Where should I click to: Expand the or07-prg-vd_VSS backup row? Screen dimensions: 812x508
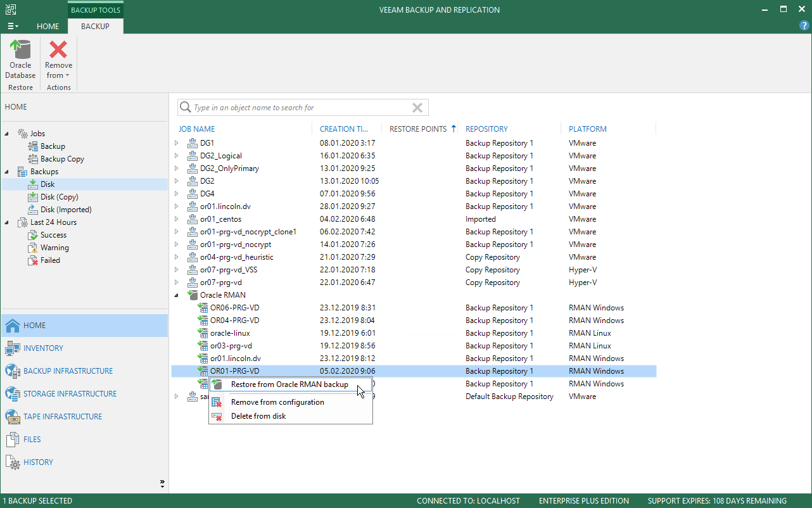177,270
